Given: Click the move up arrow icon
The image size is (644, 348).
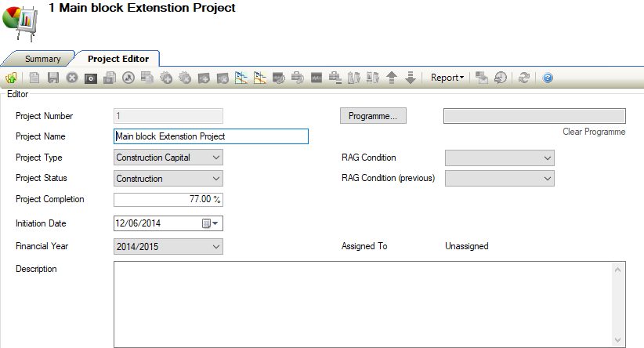Looking at the screenshot, I should pyautogui.click(x=392, y=78).
